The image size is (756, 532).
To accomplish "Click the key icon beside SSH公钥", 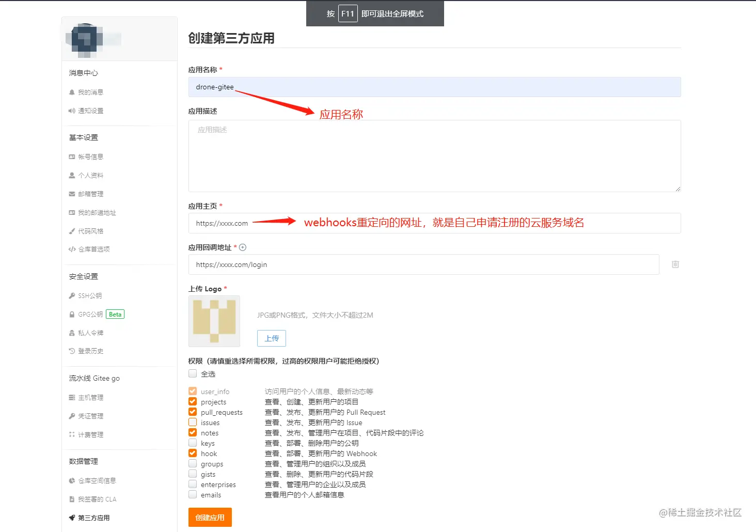I will click(x=72, y=296).
